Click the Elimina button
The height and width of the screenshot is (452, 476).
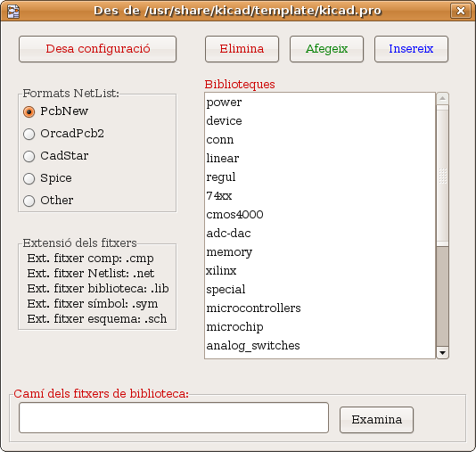242,49
